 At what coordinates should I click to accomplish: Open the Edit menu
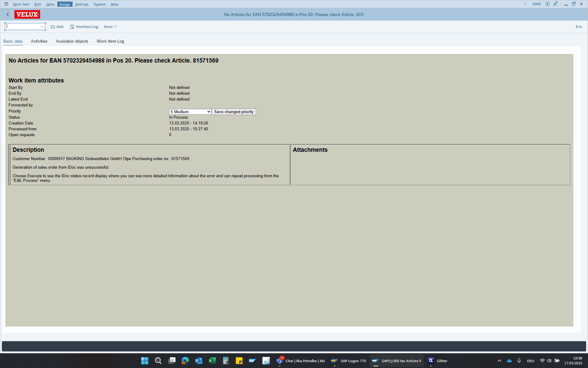pos(38,4)
